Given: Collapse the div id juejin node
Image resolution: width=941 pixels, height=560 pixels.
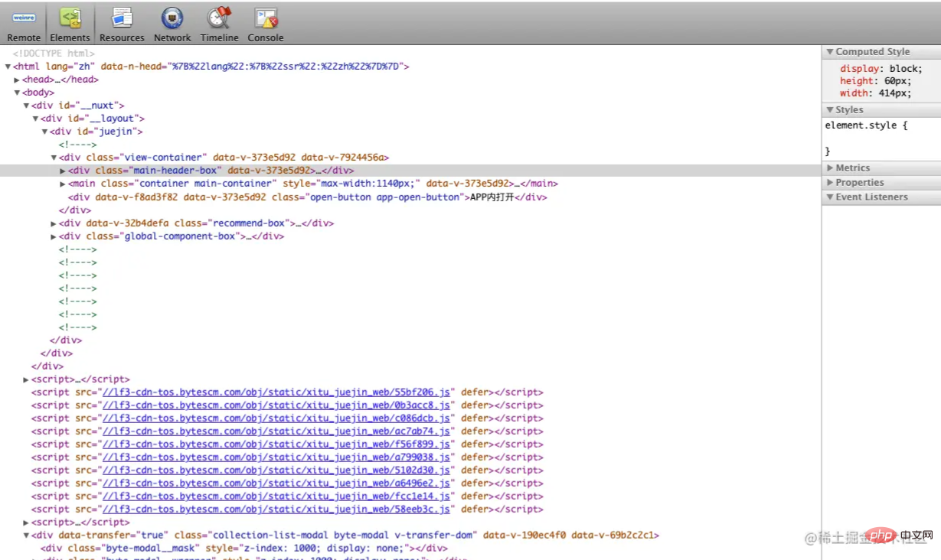Looking at the screenshot, I should [x=44, y=132].
